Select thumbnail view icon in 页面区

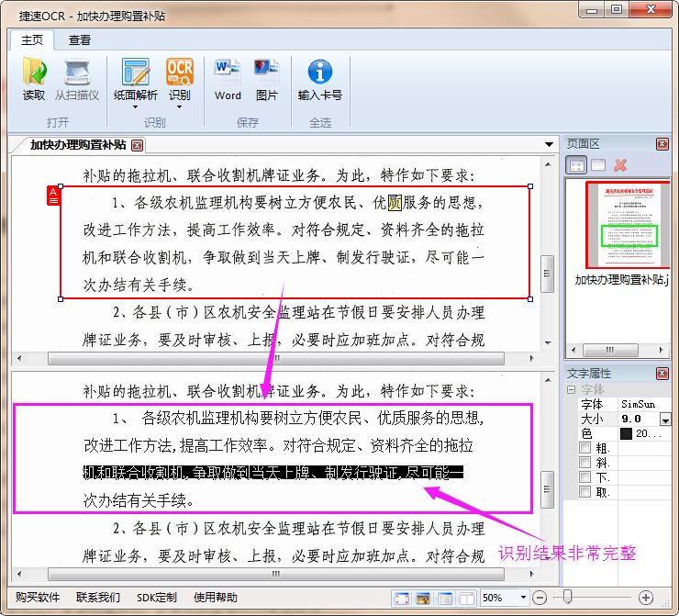click(x=576, y=165)
